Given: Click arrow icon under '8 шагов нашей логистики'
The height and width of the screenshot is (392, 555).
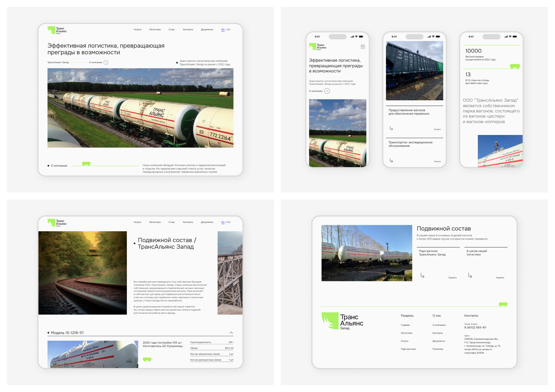Looking at the screenshot, I should click(x=470, y=276).
